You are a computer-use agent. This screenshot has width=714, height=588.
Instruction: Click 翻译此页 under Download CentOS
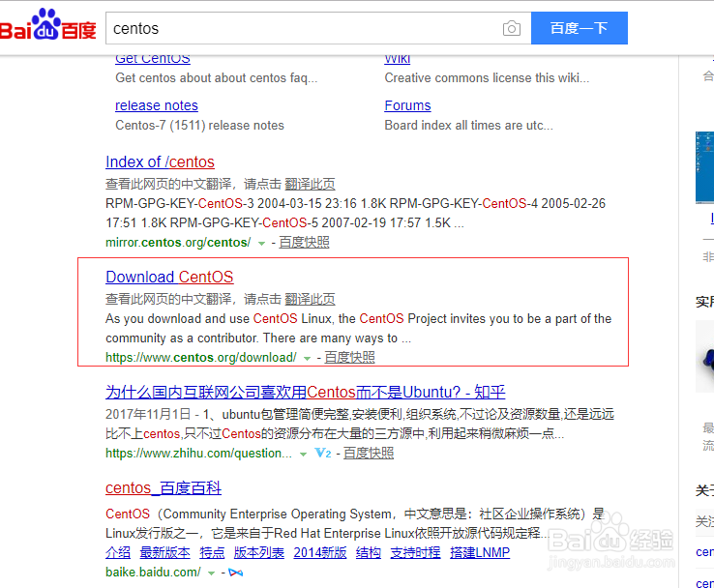click(310, 299)
